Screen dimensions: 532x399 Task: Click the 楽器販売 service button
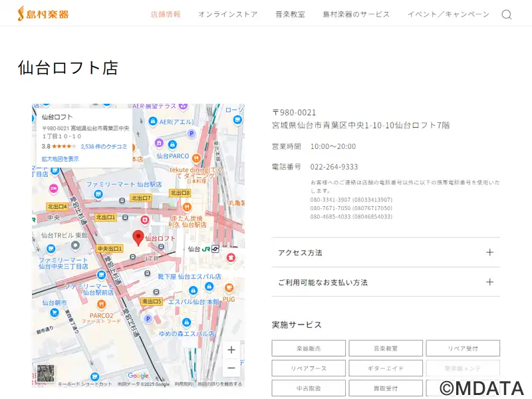(309, 348)
